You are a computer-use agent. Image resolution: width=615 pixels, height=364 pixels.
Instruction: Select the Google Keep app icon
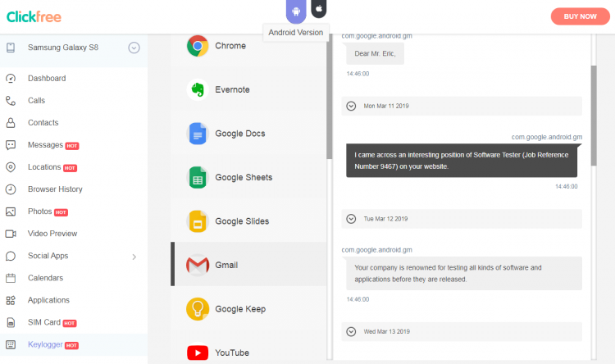point(198,309)
